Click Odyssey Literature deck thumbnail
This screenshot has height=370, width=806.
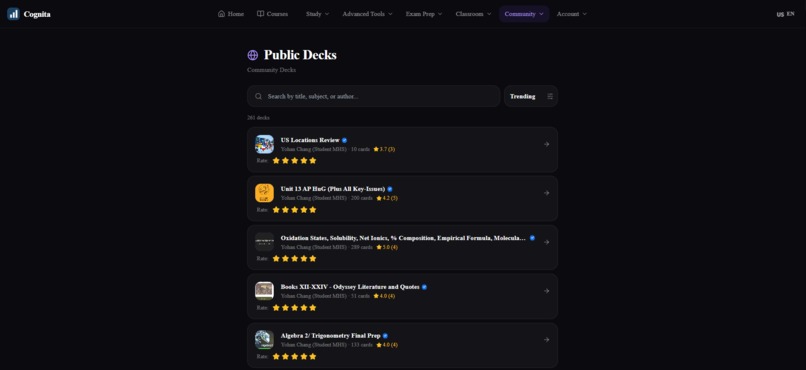point(264,291)
